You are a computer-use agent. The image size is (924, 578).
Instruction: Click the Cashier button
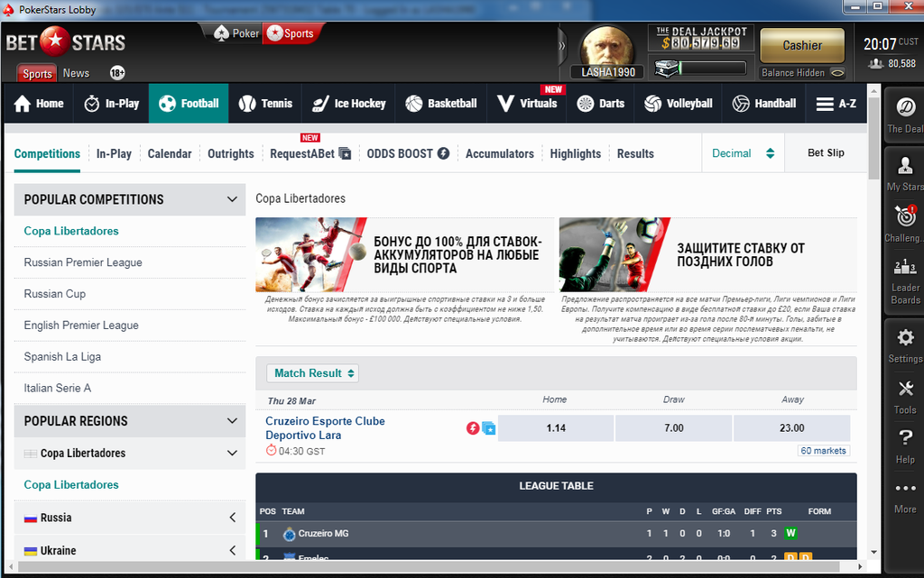click(802, 45)
